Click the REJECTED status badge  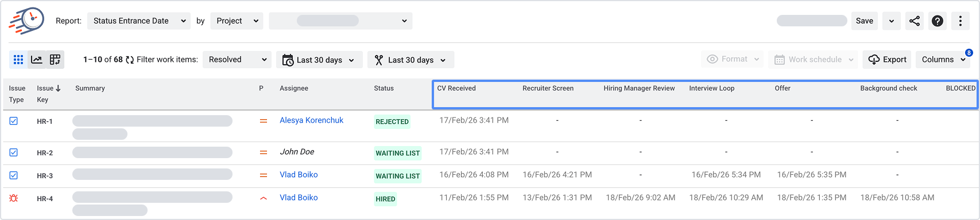392,121
